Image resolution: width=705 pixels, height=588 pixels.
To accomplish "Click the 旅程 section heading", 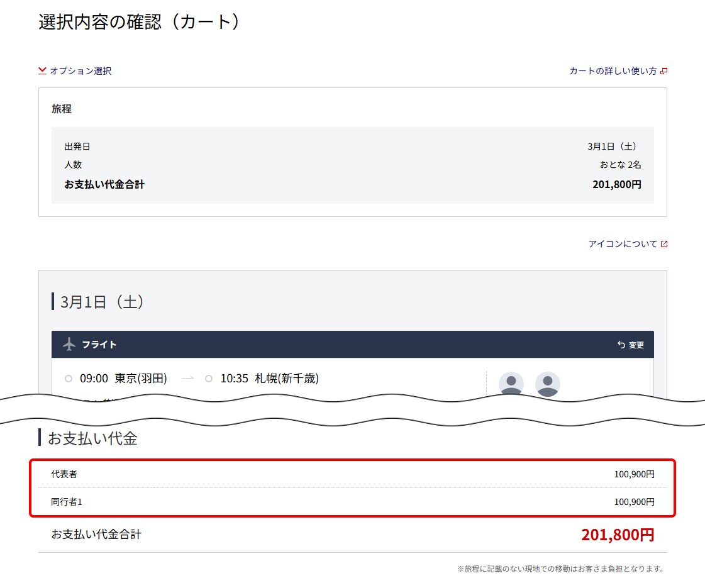I will 62,109.
